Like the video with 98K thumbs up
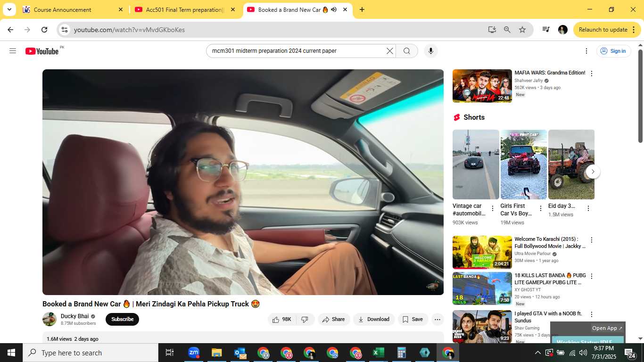644x362 pixels. pyautogui.click(x=282, y=319)
